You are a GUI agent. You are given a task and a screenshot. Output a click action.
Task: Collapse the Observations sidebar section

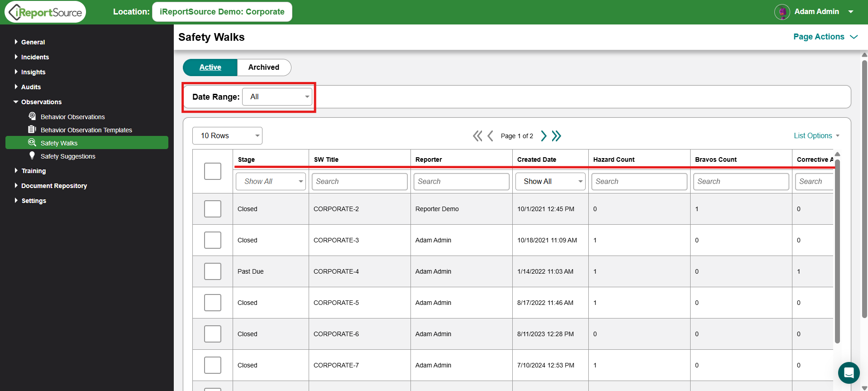pos(38,102)
